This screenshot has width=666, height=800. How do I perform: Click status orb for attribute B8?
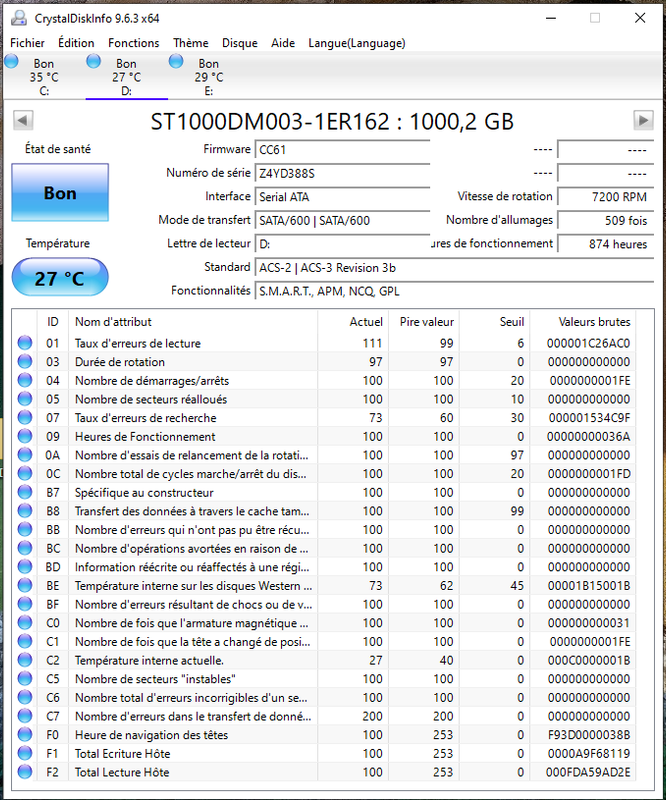coord(24,511)
